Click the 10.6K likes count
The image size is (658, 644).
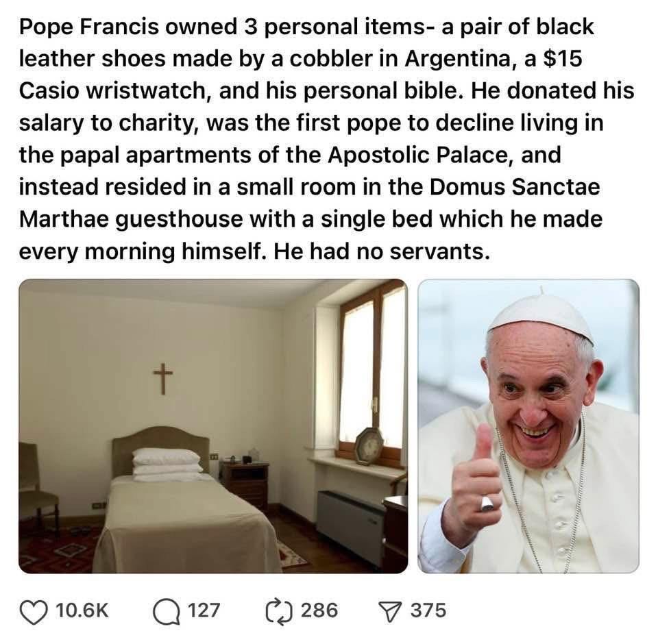[x=82, y=610]
